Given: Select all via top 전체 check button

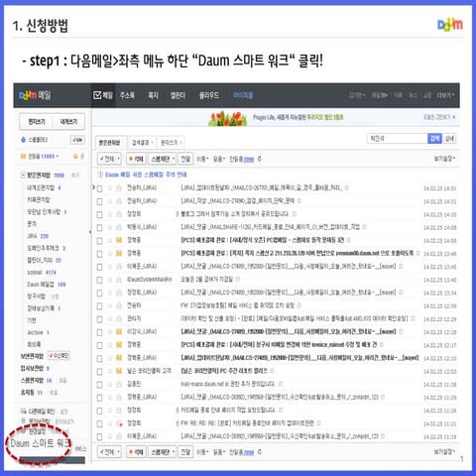Looking at the screenshot, I should [106, 159].
